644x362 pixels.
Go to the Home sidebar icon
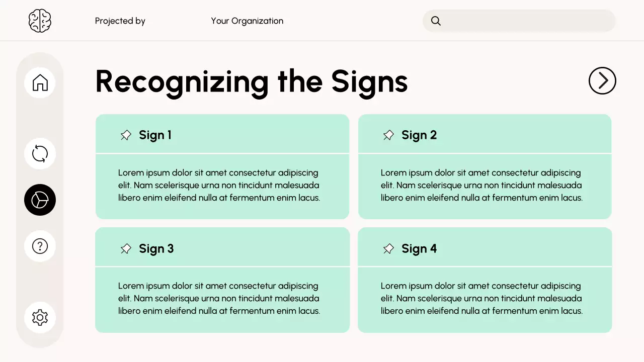(x=40, y=82)
